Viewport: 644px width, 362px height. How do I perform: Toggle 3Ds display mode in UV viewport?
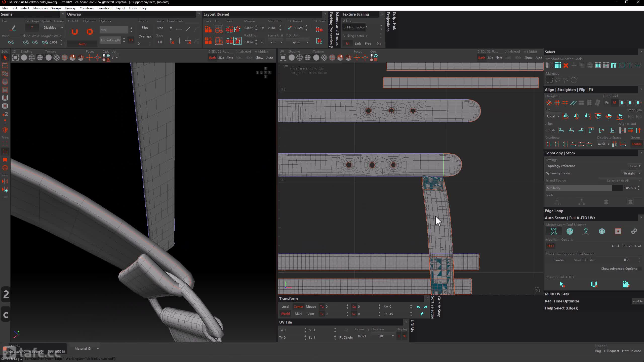[x=490, y=58]
